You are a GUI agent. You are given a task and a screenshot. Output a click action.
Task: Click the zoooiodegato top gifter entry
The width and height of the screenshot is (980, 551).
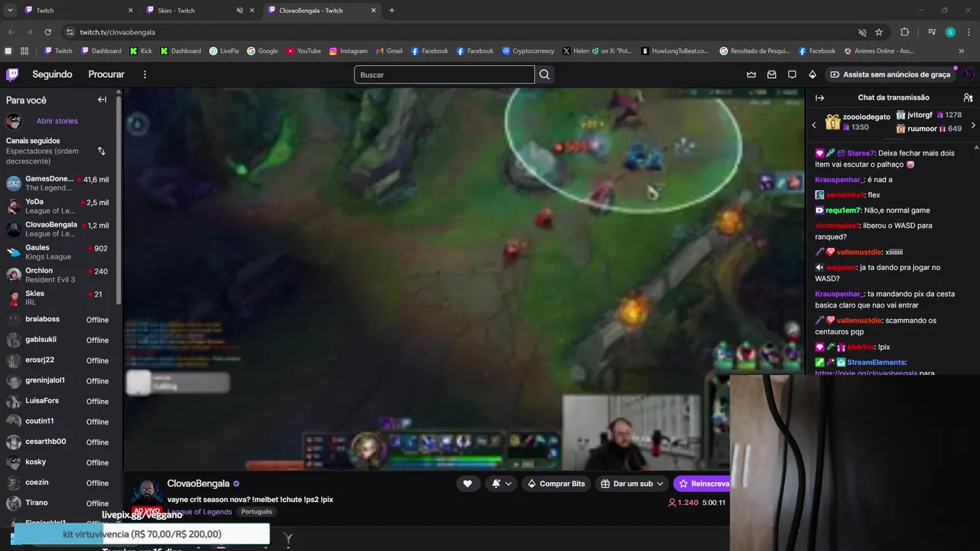[857, 122]
